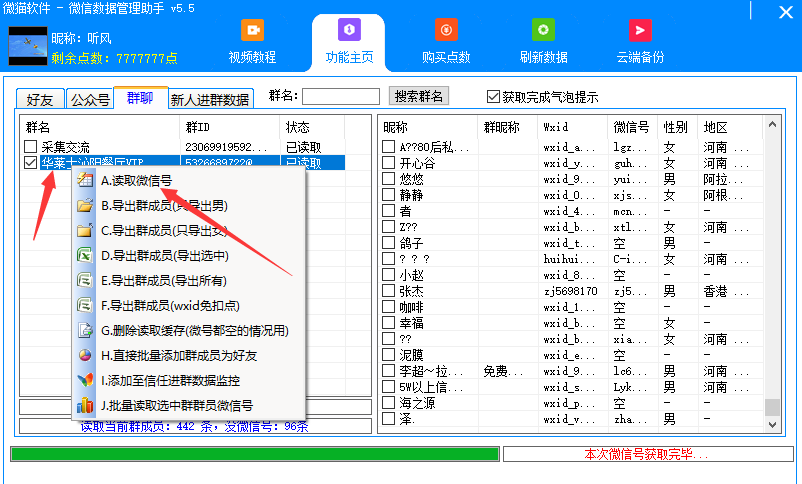Image resolution: width=802 pixels, height=484 pixels.
Task: Click the 性别 column header
Action: pyautogui.click(x=677, y=127)
